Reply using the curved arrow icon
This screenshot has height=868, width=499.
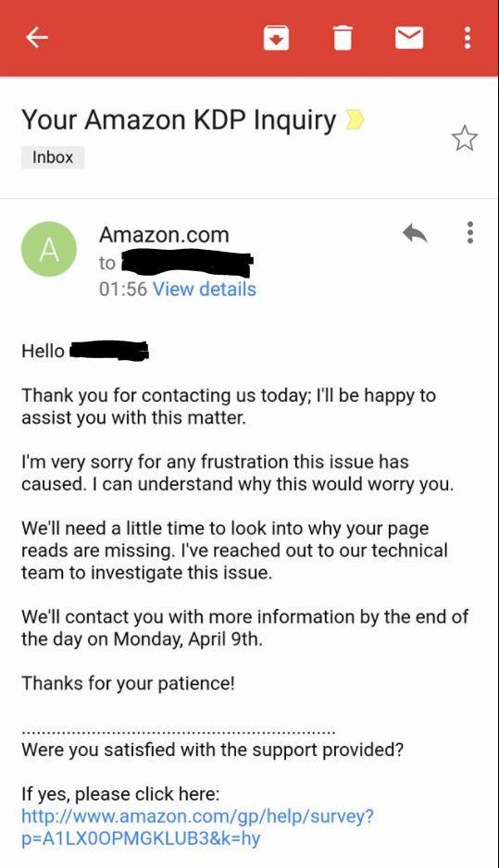coord(415,233)
